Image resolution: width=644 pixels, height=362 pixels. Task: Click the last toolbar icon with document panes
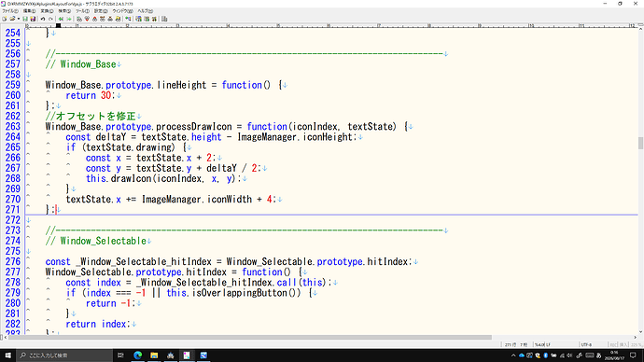(x=164, y=19)
